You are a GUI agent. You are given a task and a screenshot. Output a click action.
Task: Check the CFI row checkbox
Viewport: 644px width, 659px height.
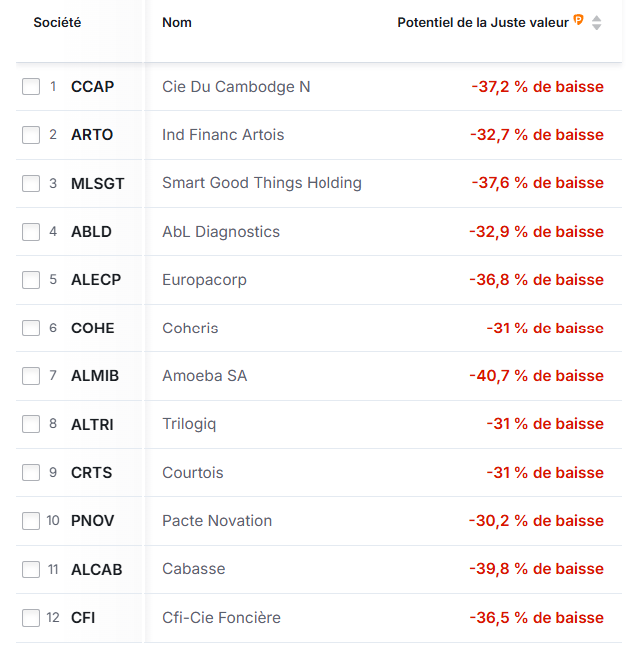tap(31, 618)
